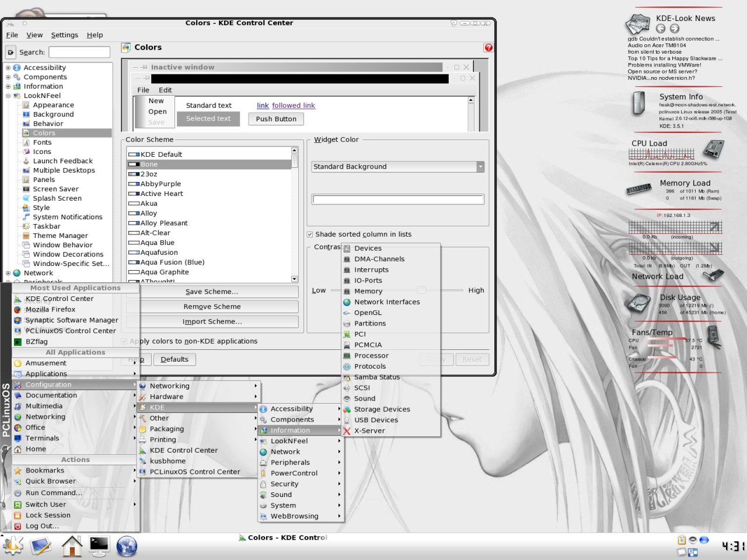Click the Storage Devices icon in submenu
Screen dimensions: 747x560
click(x=347, y=409)
